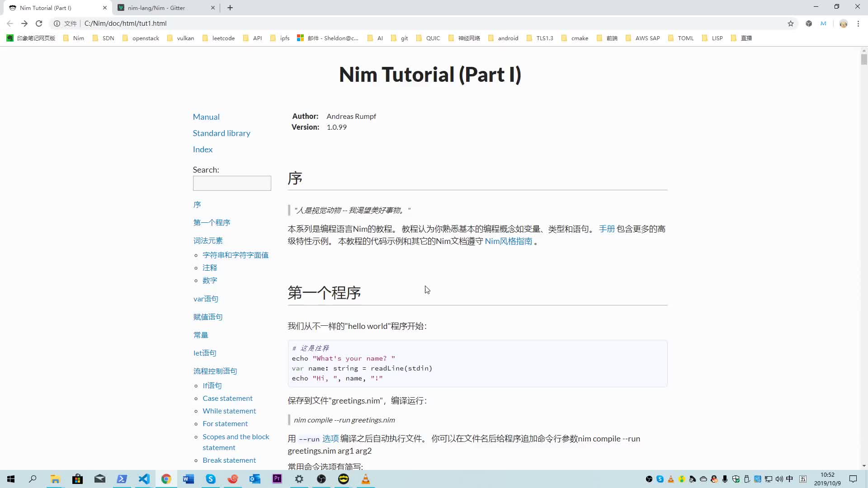Open the android bookmark folder
Viewport: 868px width, 488px height.
[x=503, y=38]
